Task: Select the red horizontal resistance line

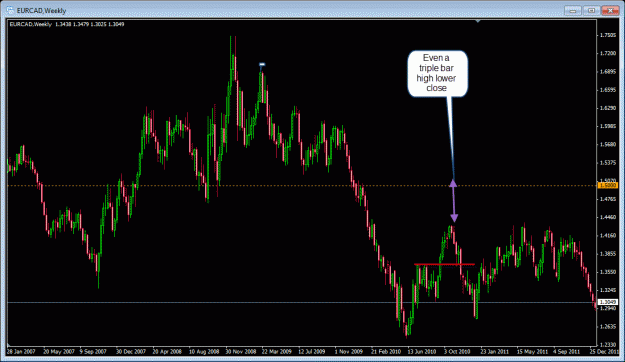Action: tap(444, 264)
